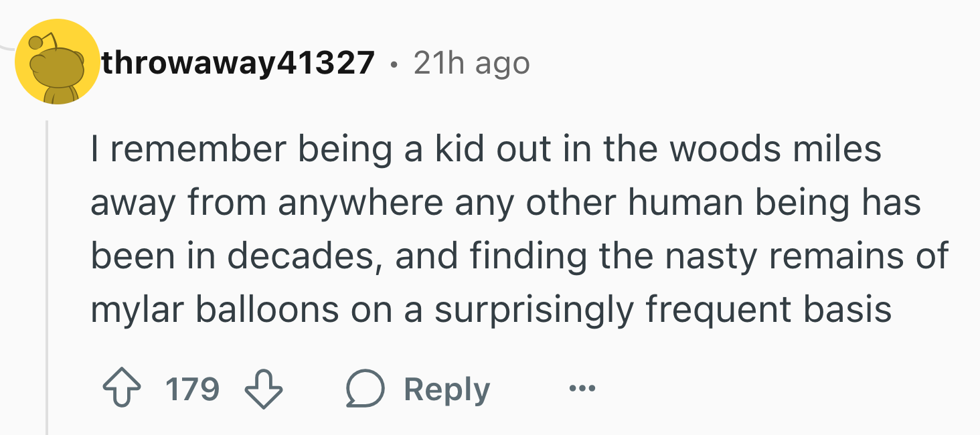Click the phrase 'surprisingly frequent basis'

pos(663,310)
